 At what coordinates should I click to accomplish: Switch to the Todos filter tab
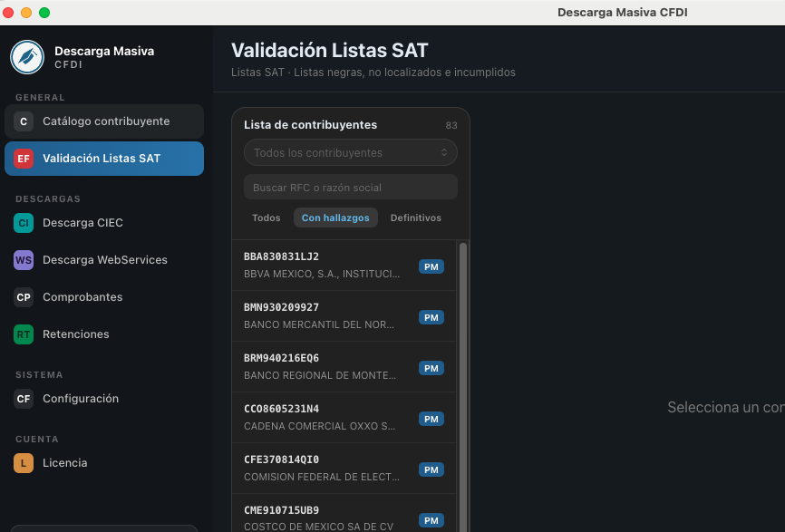266,218
